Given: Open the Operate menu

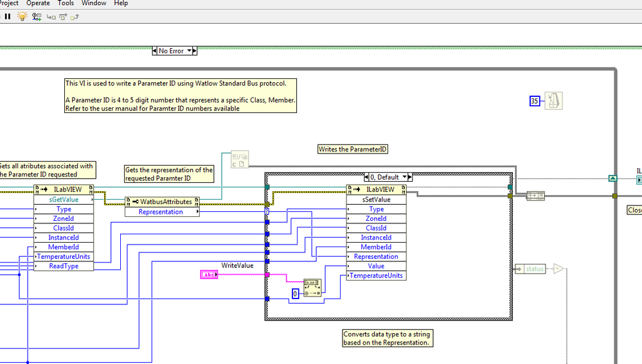Looking at the screenshot, I should click(x=38, y=3).
